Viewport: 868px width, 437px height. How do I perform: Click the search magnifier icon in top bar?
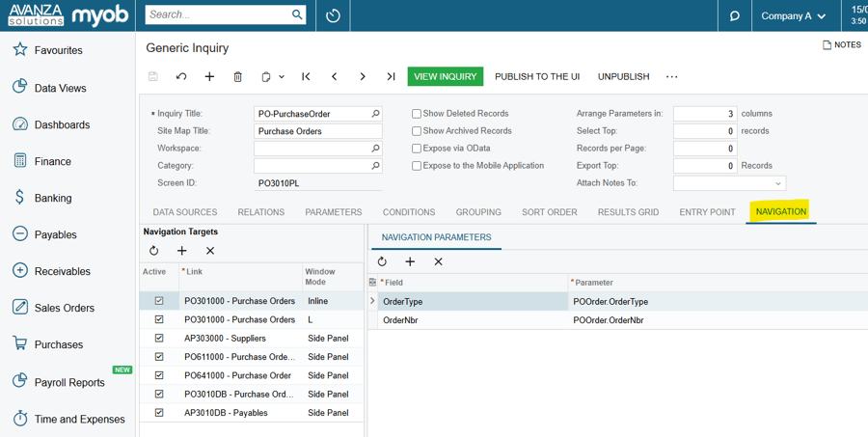pos(297,15)
